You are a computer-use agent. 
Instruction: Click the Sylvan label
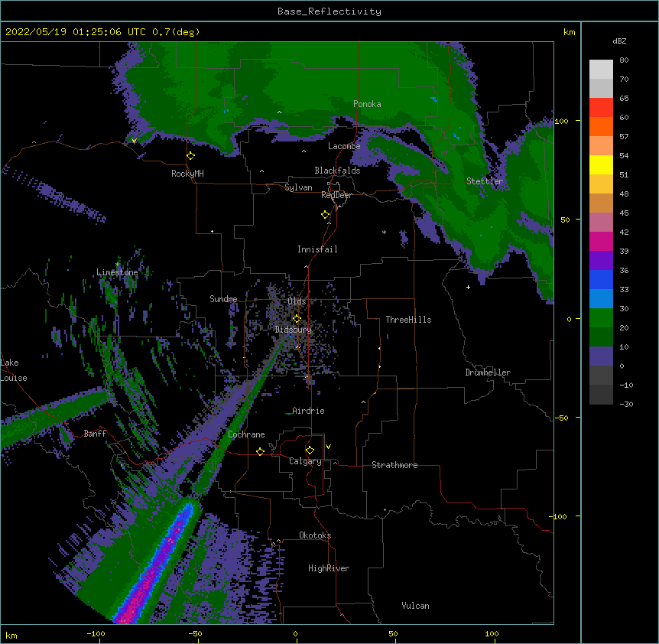click(298, 187)
